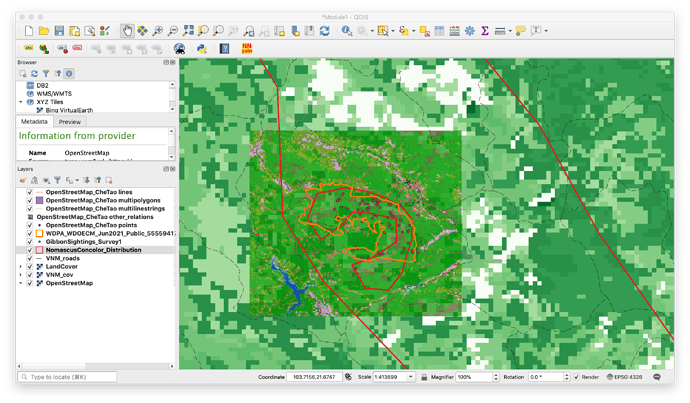Uncheck OpenStreetMap_CheTao multipolygons layer visibility
This screenshot has height=403, width=690.
click(x=30, y=201)
